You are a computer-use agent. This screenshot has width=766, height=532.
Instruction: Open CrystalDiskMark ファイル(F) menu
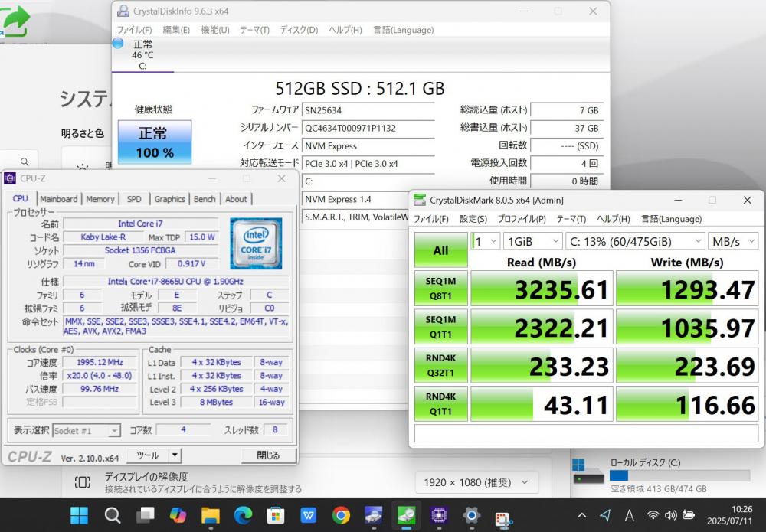tap(430, 219)
